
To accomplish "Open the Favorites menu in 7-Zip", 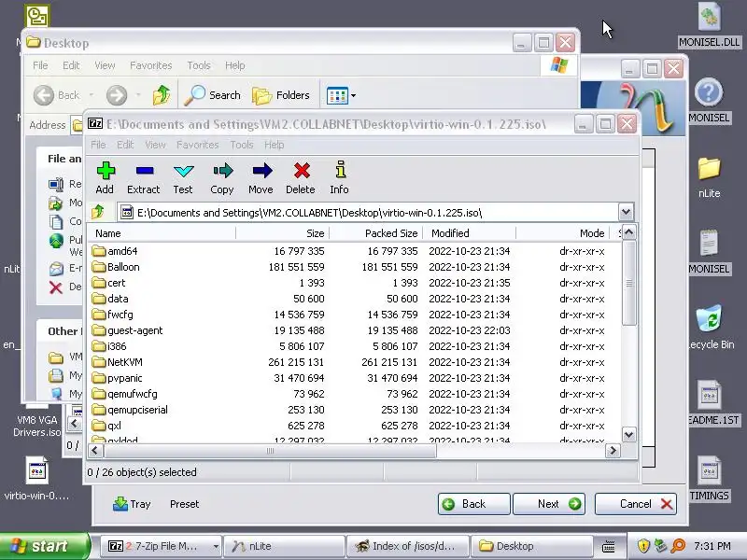I will 198,145.
